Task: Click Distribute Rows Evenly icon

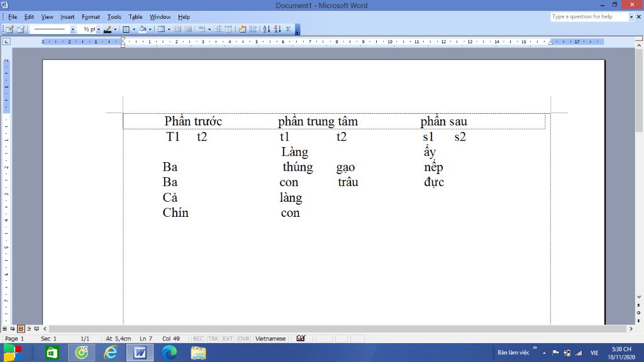Action: [218, 29]
